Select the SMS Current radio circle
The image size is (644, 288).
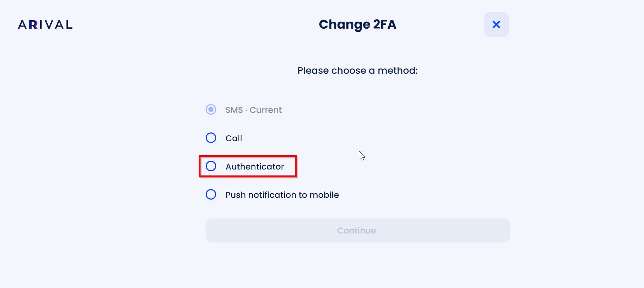[211, 109]
